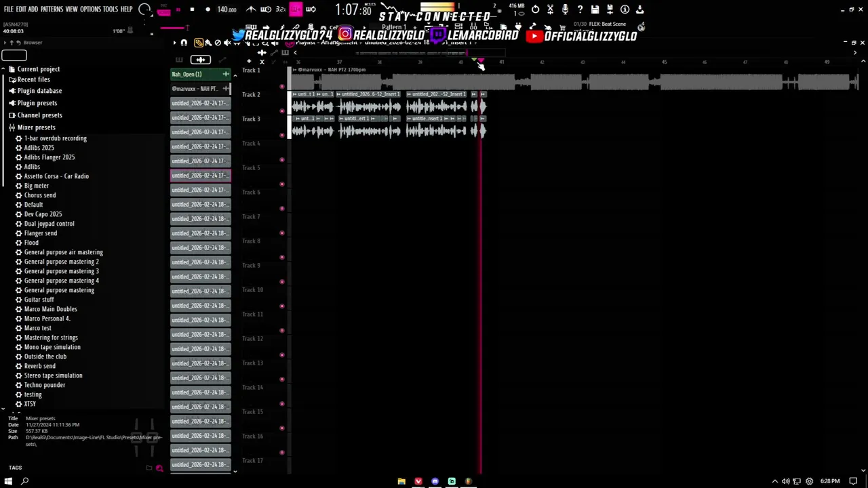Click the browser search magnifier icon near TAGS
Viewport: 868px width, 488px height.
pos(159,468)
